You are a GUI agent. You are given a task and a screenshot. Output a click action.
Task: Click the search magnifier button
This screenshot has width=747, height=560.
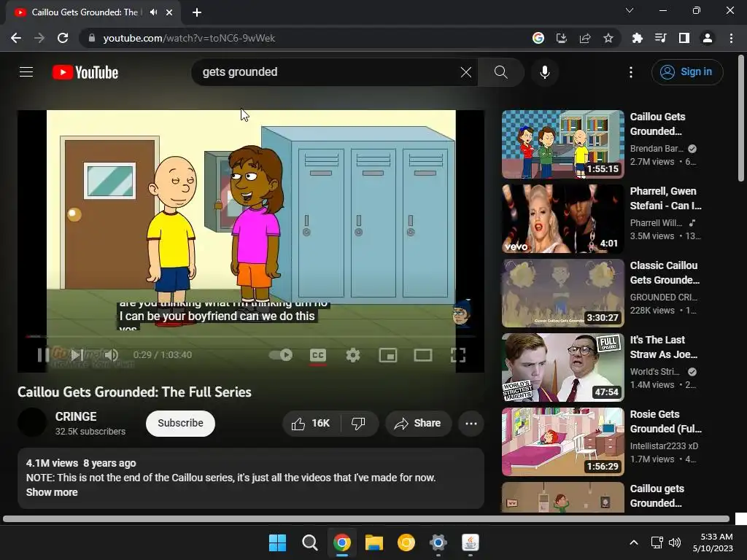[x=500, y=72]
